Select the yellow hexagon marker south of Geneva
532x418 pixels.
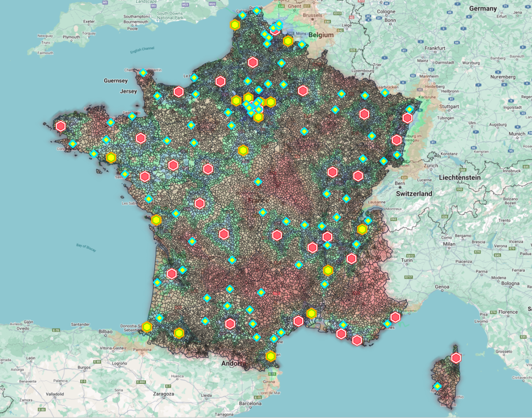[x=362, y=230]
